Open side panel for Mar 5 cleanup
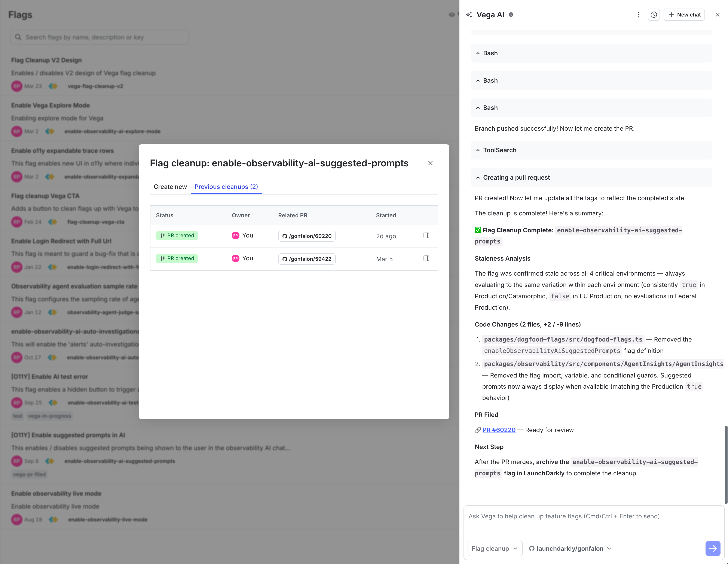 coord(426,258)
